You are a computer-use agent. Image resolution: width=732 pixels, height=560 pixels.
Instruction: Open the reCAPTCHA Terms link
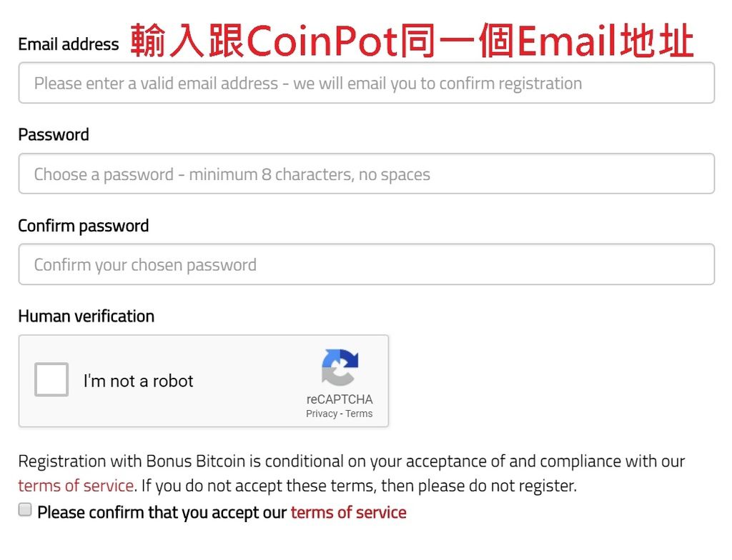[358, 413]
